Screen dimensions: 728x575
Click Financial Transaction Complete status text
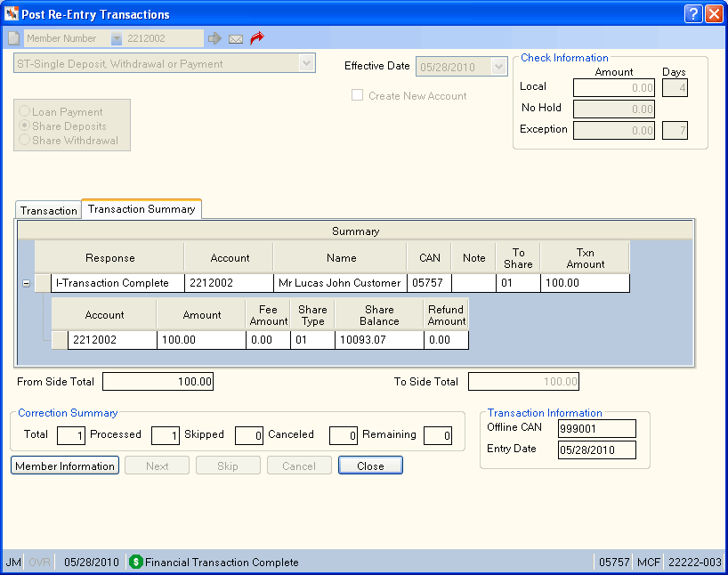tap(222, 562)
